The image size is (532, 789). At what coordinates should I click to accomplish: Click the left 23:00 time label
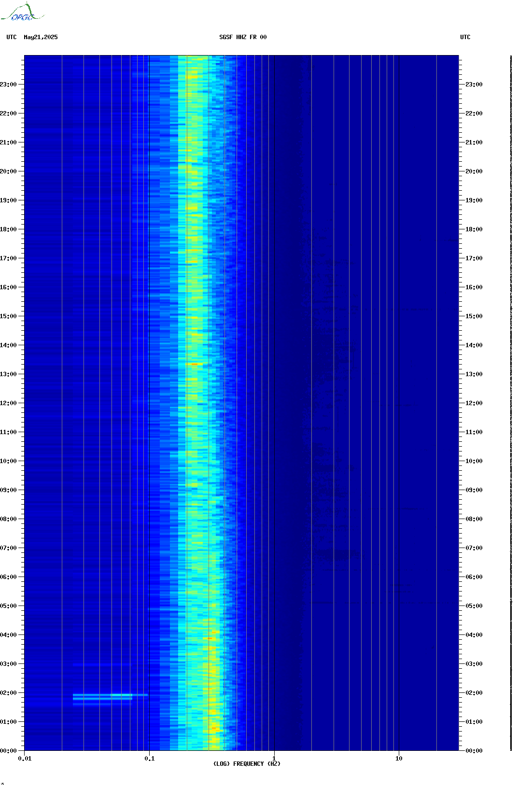(x=8, y=85)
